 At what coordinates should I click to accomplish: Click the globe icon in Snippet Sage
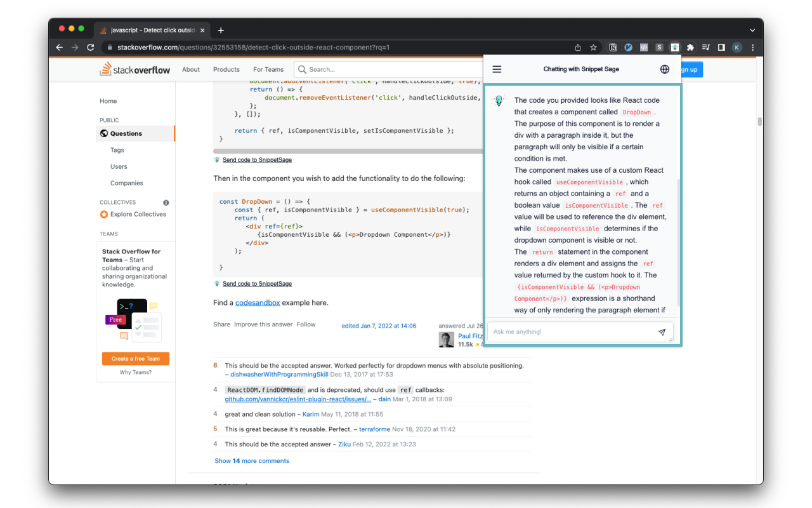point(664,69)
